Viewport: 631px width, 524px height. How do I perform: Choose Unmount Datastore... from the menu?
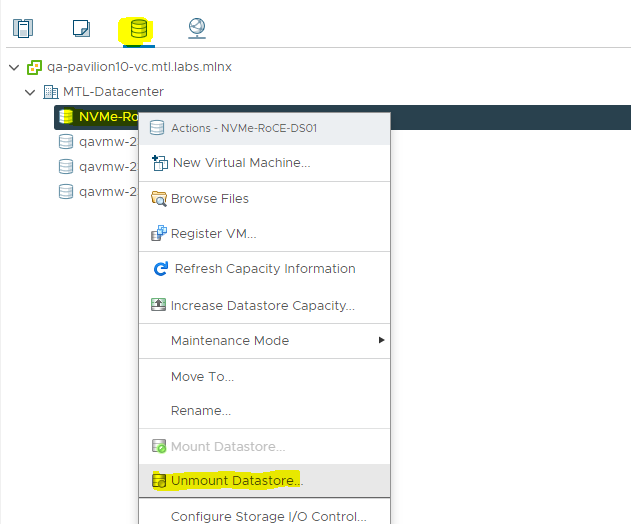point(264,481)
